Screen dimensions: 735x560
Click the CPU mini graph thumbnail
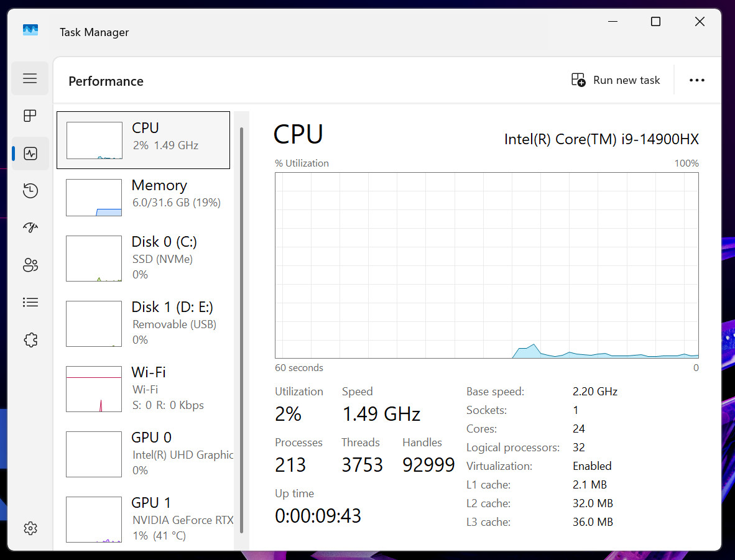coord(95,140)
